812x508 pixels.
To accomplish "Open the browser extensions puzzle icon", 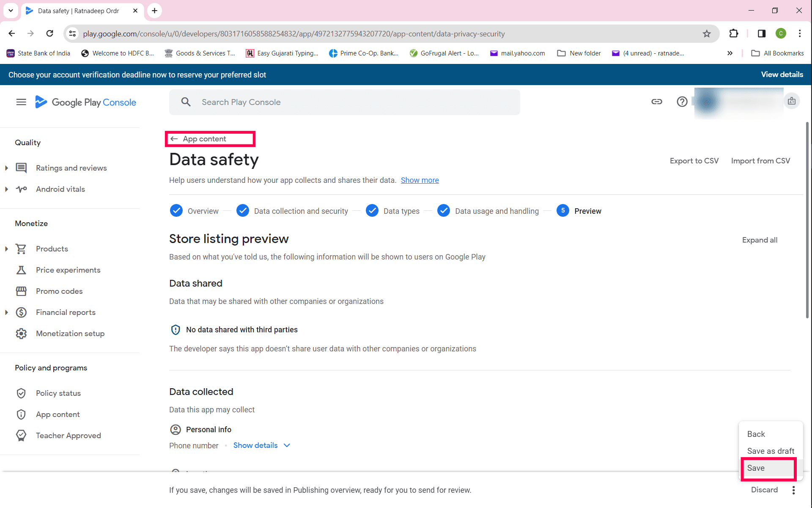I will pos(734,34).
